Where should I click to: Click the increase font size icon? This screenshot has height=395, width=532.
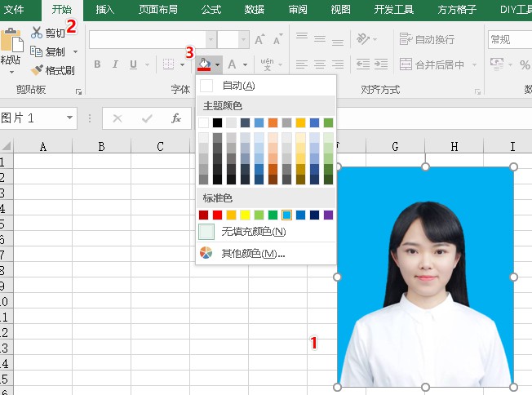[x=259, y=39]
